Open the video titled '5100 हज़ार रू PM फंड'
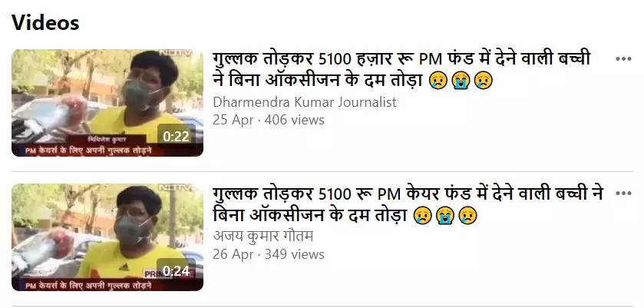 tap(401, 70)
